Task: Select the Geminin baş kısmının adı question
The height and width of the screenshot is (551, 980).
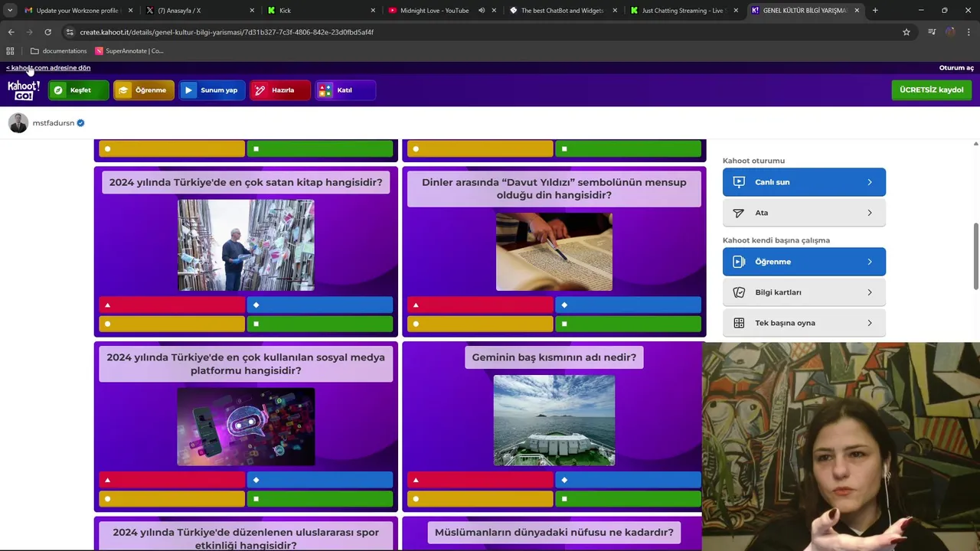Action: click(554, 357)
